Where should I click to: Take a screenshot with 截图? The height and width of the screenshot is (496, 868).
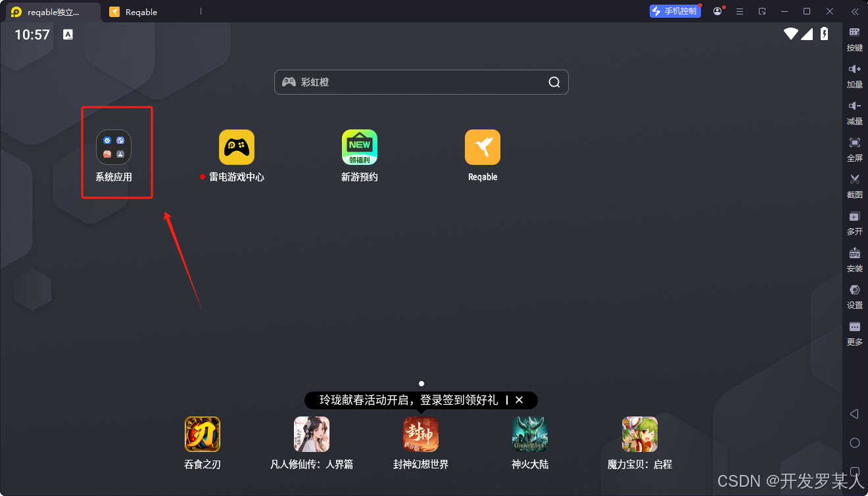855,187
